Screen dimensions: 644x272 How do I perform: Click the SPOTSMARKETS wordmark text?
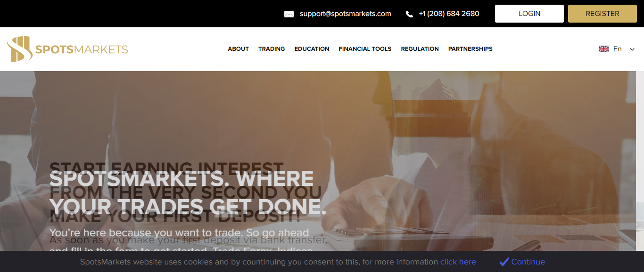pos(82,49)
